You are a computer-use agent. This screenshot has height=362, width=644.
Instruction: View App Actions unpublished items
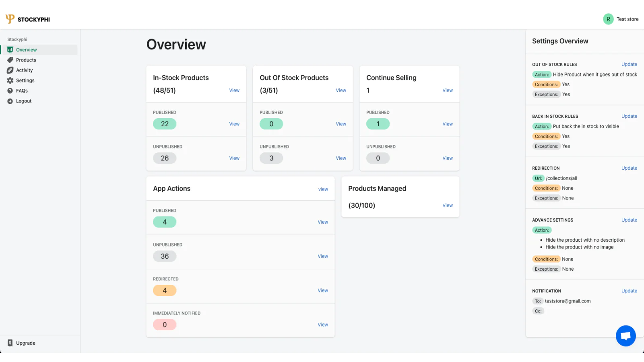coord(323,256)
